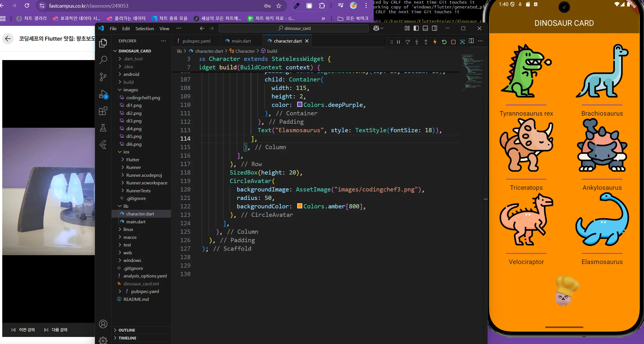The height and width of the screenshot is (344, 644).
Task: Open the View menu
Action: [x=164, y=28]
